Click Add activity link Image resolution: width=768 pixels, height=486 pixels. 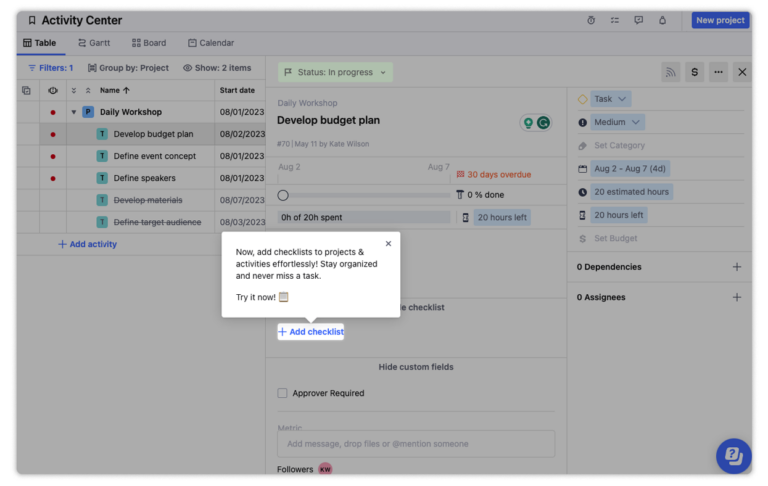click(88, 244)
